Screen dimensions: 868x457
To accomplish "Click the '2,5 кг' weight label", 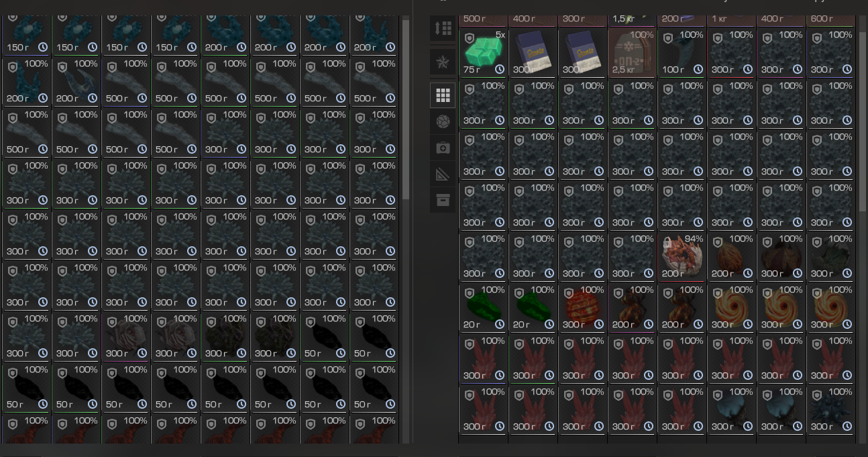I will tap(623, 69).
